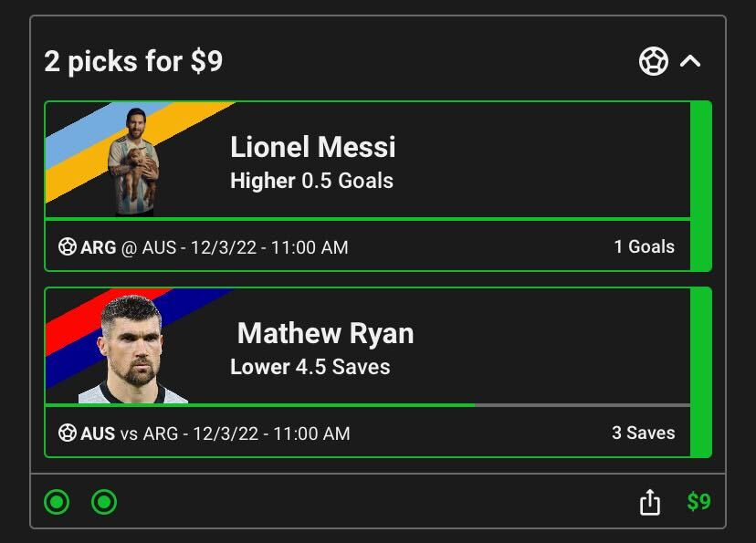Click the ARG @ AUS match details
Viewport: 756px width, 543px height.
pyautogui.click(x=214, y=247)
